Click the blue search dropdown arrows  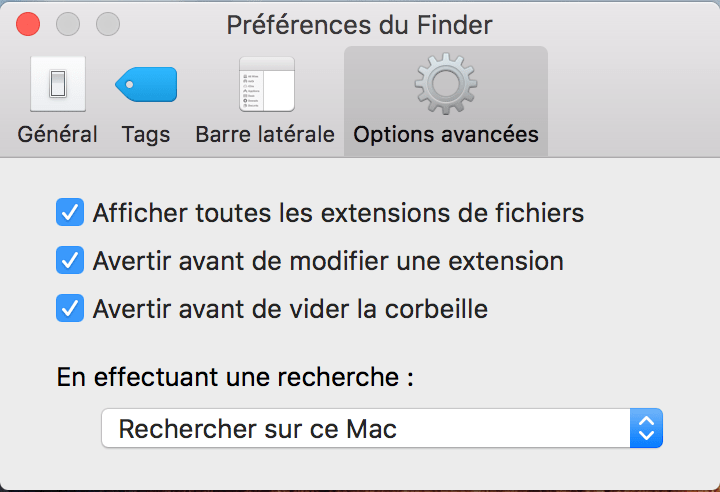[x=646, y=430]
